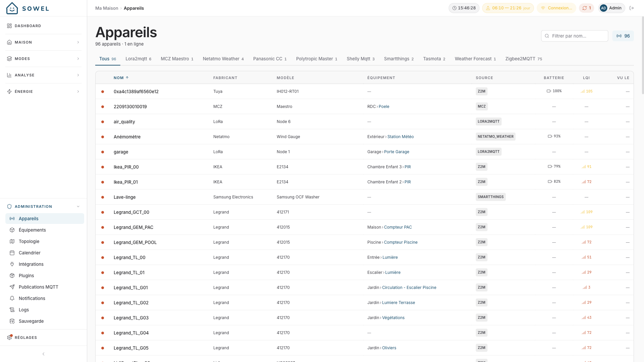Open the Dashboard grid icon

click(x=9, y=26)
